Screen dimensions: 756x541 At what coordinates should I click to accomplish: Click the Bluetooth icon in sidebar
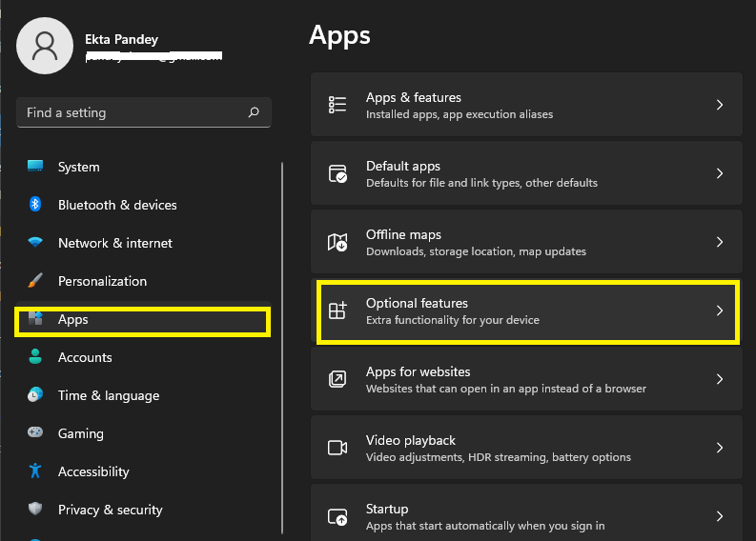35,205
